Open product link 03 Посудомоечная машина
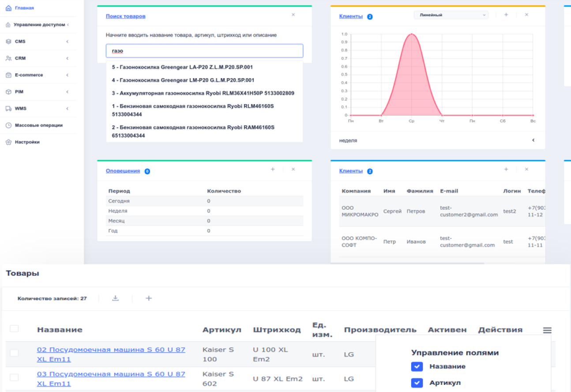 point(111,379)
